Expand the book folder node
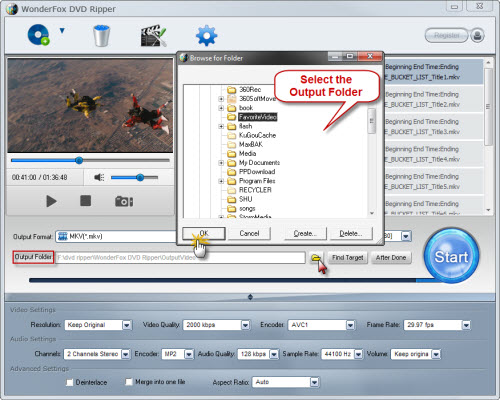 (221, 108)
